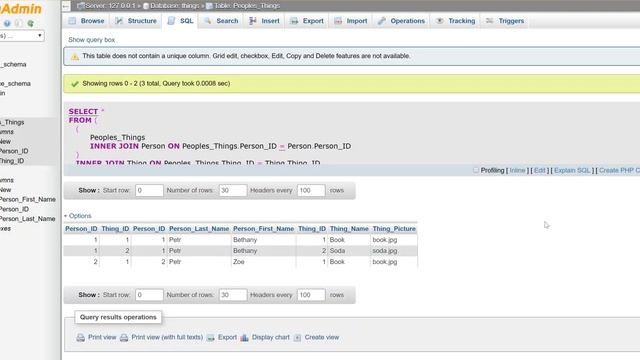Click the database icon in the breadcrumb

[146, 6]
